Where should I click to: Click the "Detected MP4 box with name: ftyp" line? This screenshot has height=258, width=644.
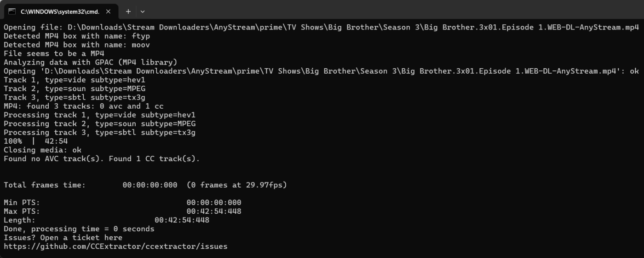pos(77,36)
